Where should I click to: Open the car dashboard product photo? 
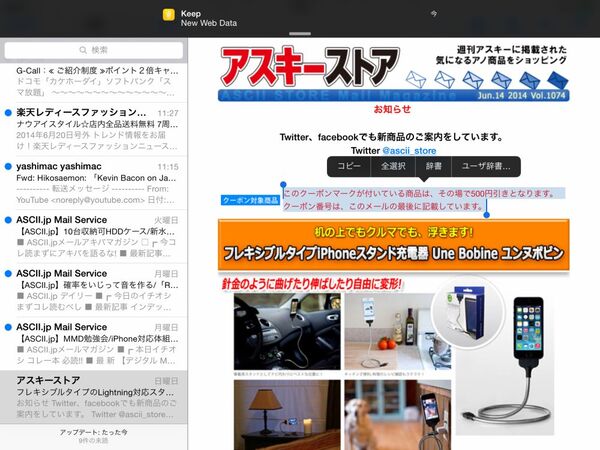[287, 331]
